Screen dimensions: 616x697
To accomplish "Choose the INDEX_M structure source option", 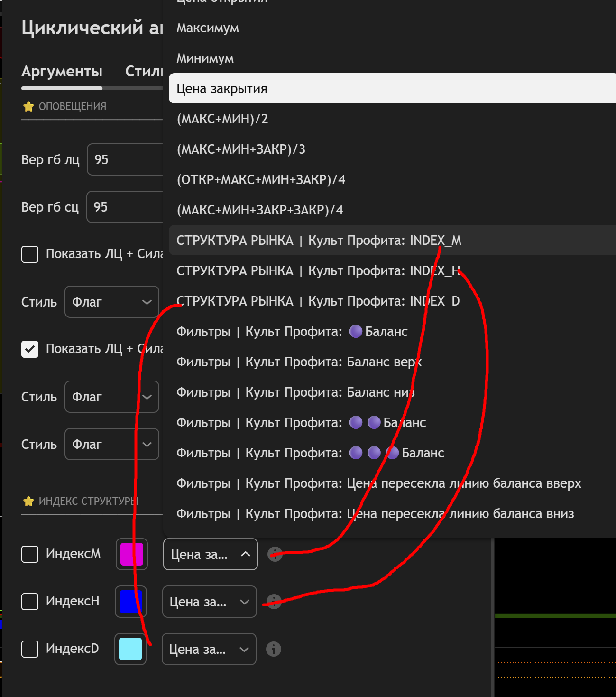I will [x=319, y=241].
